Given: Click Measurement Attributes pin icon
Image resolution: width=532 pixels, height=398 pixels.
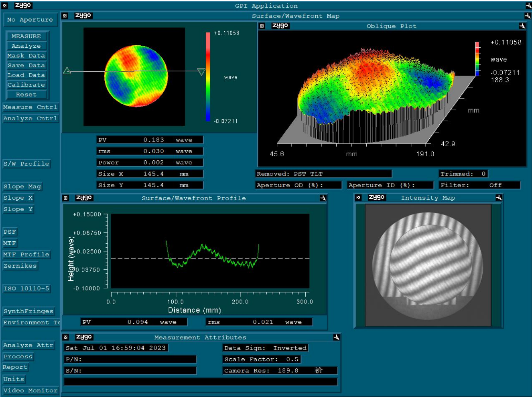Looking at the screenshot, I should point(336,337).
